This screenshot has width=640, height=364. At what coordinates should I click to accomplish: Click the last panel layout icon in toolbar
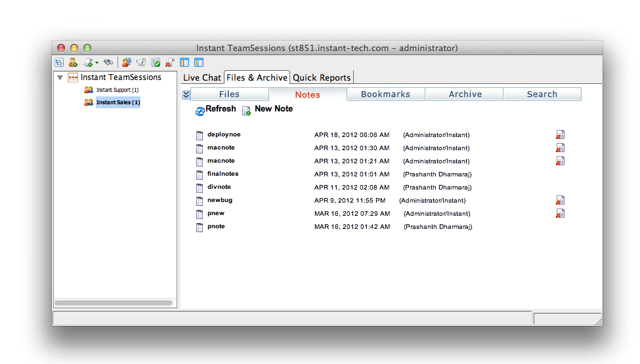tap(199, 62)
